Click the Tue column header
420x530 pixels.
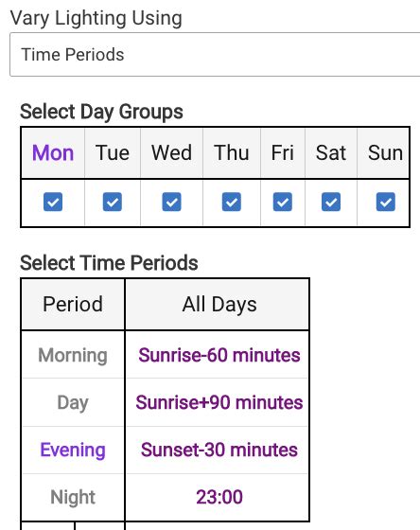[113, 152]
